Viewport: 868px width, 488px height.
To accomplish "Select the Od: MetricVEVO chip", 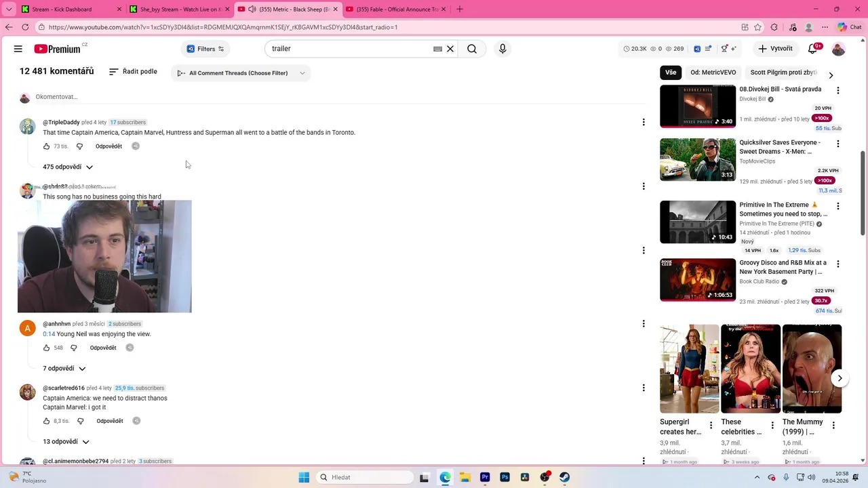I will pos(713,73).
